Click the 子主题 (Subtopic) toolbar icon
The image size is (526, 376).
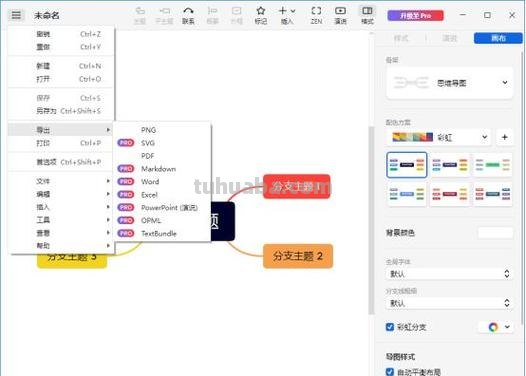pos(164,15)
